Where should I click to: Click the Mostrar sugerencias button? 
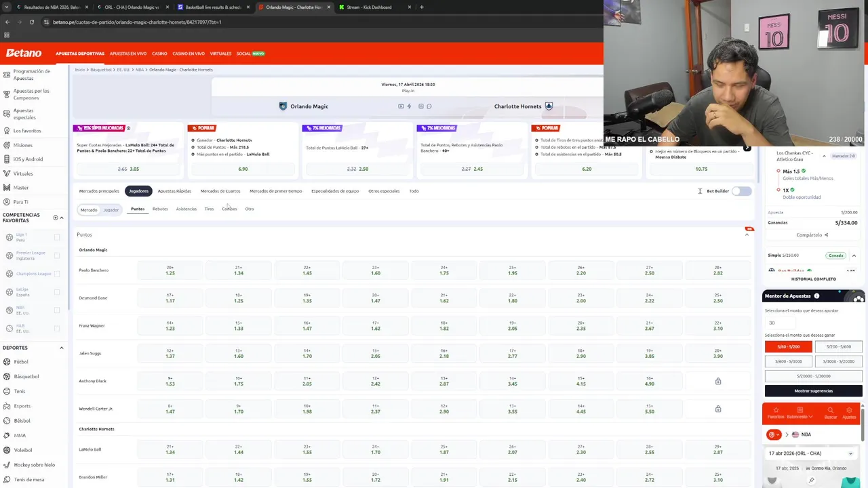(x=814, y=391)
